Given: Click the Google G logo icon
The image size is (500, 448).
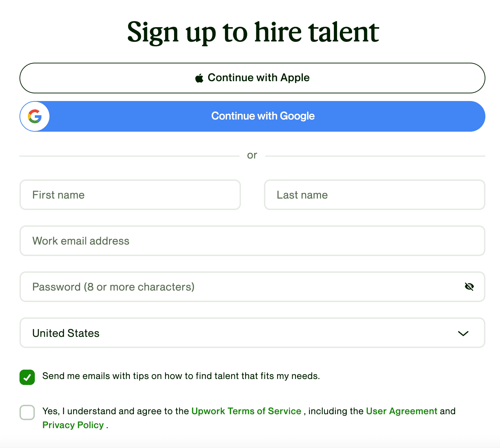Looking at the screenshot, I should tap(35, 116).
